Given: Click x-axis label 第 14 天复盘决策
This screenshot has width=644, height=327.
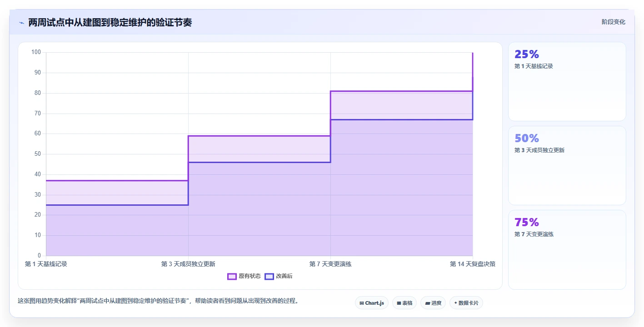Looking at the screenshot, I should (x=473, y=264).
